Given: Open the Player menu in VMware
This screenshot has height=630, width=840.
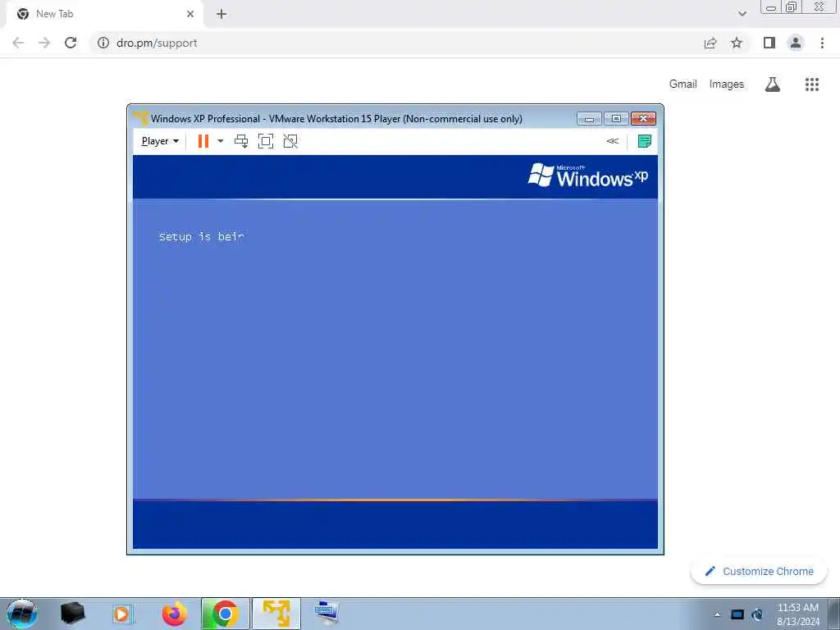Looking at the screenshot, I should [x=160, y=141].
